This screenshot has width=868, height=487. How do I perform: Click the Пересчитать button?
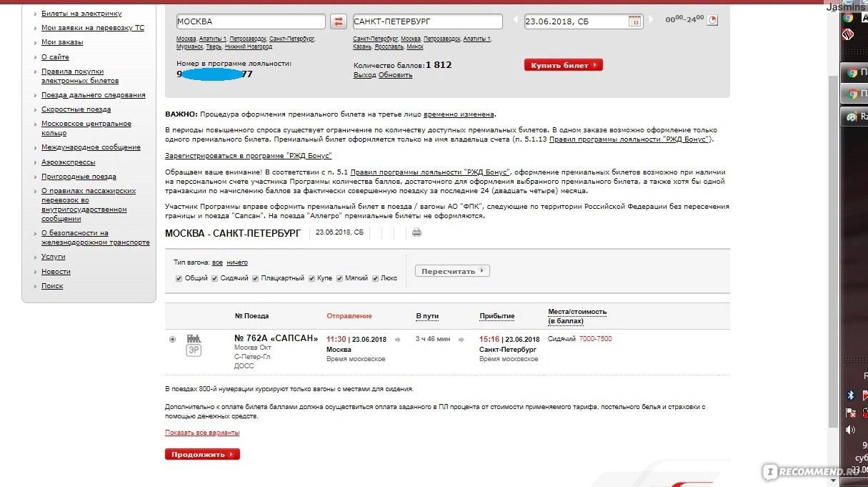452,271
